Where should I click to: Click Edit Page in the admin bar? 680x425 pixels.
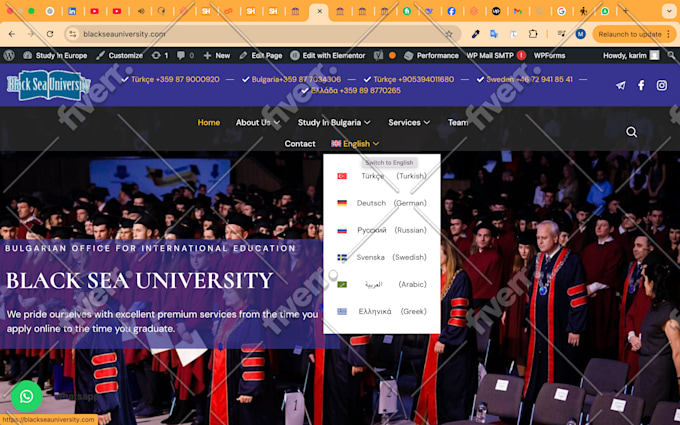coord(261,56)
